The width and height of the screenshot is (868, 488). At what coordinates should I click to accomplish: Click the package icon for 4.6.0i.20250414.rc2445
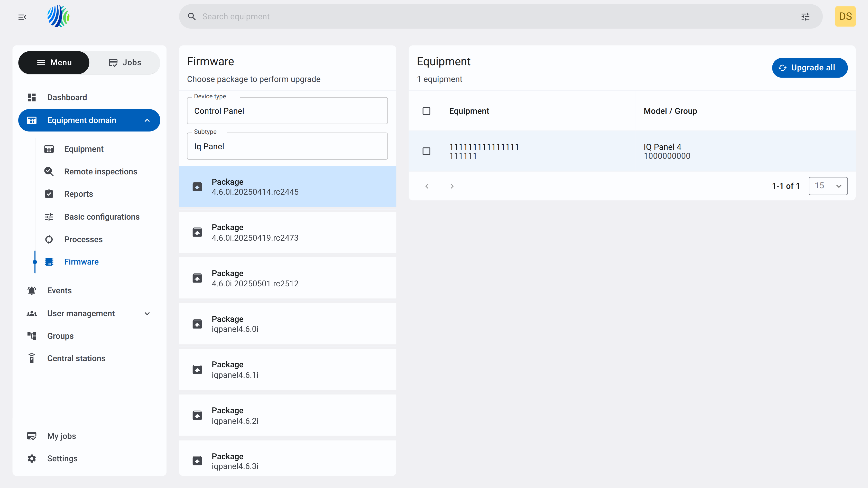click(x=197, y=186)
